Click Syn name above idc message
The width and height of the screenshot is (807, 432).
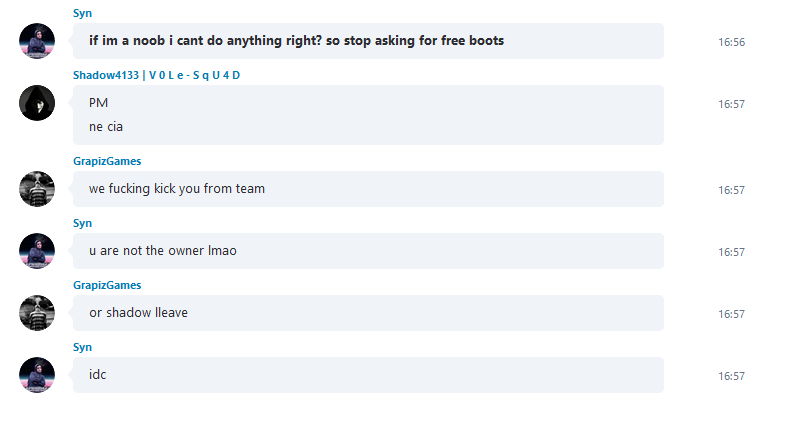(x=82, y=347)
